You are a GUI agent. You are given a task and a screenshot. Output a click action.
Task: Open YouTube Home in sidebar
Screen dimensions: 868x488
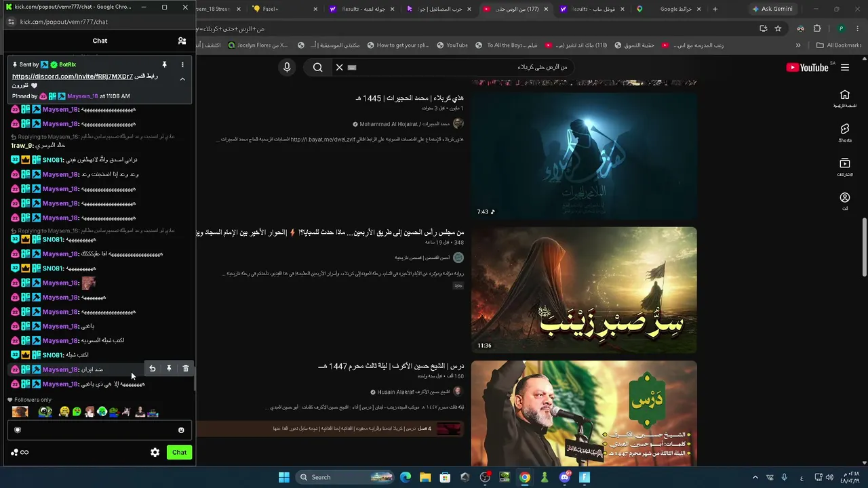tap(845, 99)
